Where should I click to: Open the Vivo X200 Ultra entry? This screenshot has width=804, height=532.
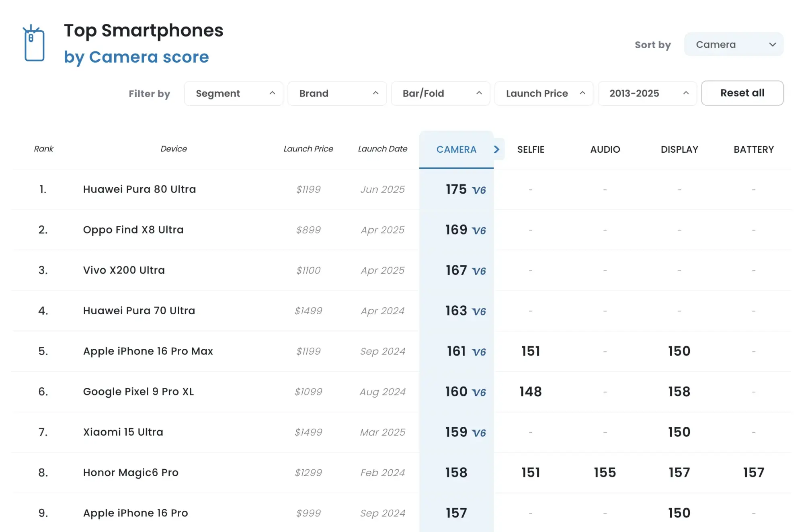pos(124,270)
